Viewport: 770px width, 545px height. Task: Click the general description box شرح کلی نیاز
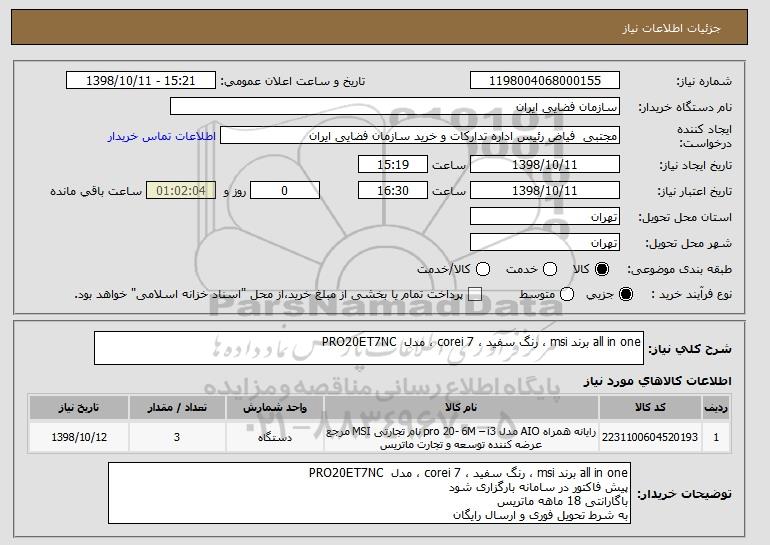click(x=369, y=348)
